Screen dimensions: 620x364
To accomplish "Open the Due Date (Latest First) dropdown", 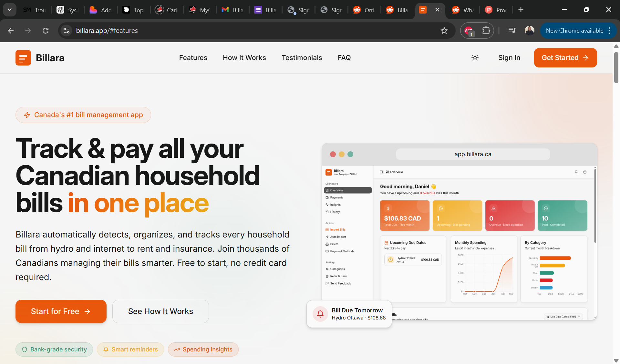I will 563,317.
